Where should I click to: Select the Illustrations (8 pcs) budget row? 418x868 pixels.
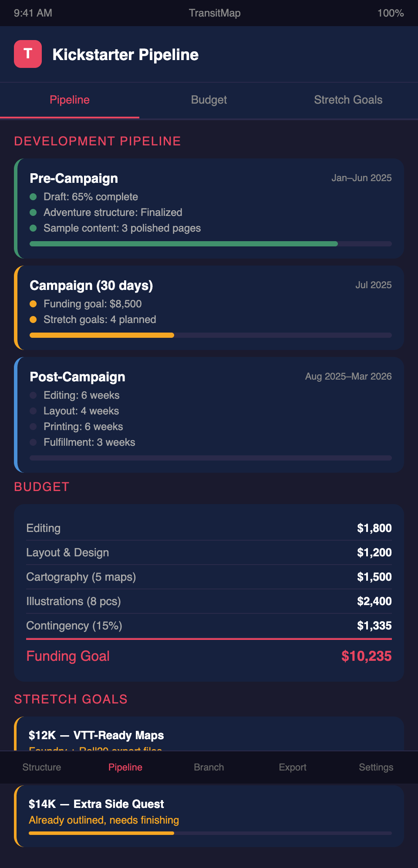(x=209, y=601)
